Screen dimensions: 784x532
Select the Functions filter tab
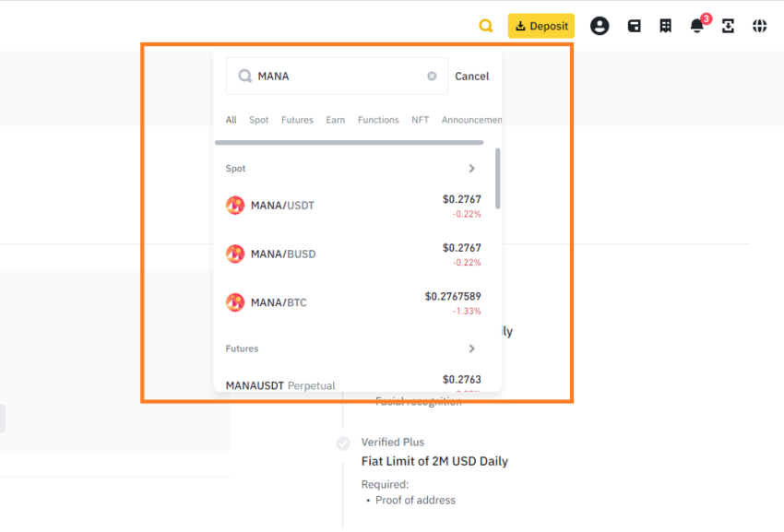[x=378, y=120]
